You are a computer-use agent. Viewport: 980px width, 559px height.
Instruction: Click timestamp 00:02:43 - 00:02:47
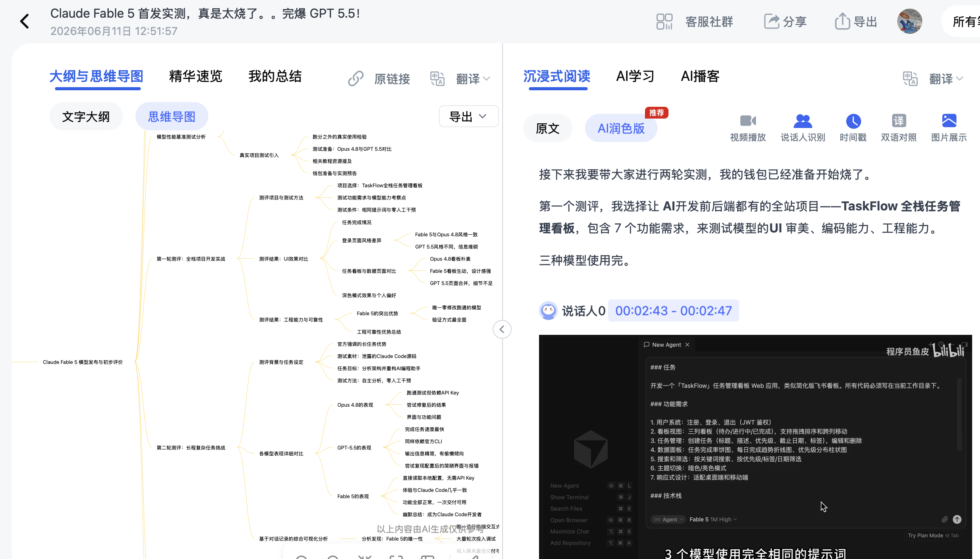(x=673, y=311)
